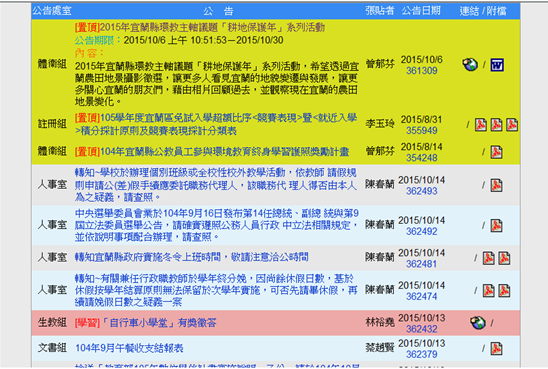This screenshot has width=548, height=369.
Task: Open globe link for 自行車小學堂 announcement
Action: 478,323
